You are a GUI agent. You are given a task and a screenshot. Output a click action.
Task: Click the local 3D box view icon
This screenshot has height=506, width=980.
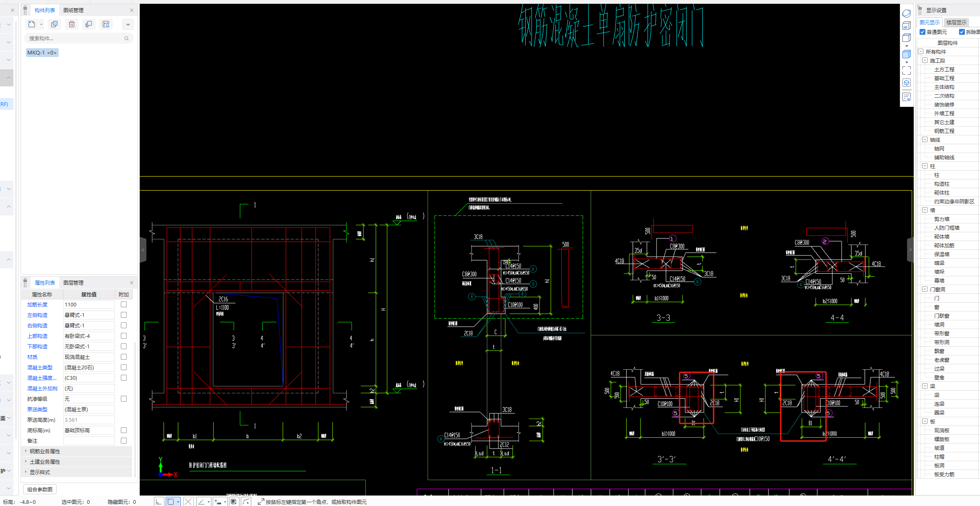pyautogui.click(x=907, y=83)
